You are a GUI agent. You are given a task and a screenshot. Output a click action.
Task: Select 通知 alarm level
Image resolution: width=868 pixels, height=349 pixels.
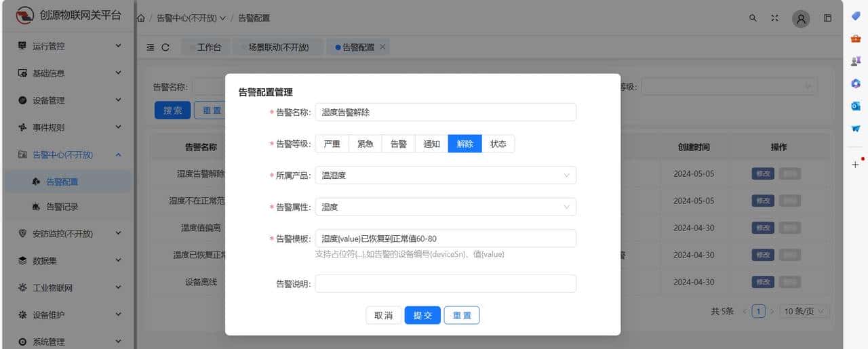click(432, 144)
